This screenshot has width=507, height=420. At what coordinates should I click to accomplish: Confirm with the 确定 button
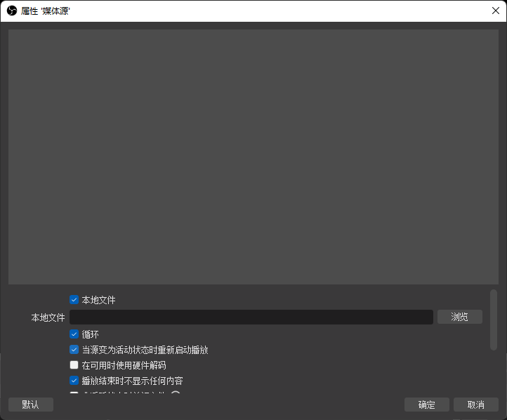pyautogui.click(x=426, y=405)
